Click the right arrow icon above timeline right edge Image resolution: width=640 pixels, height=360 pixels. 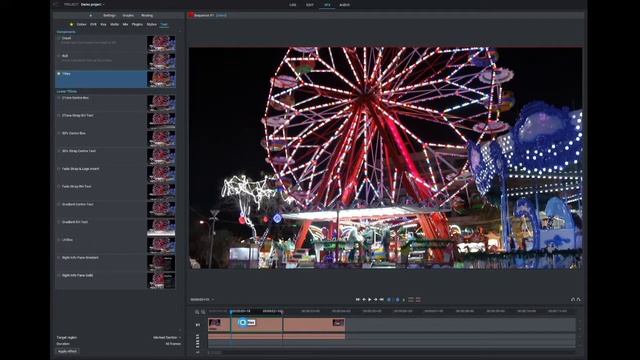tap(578, 299)
